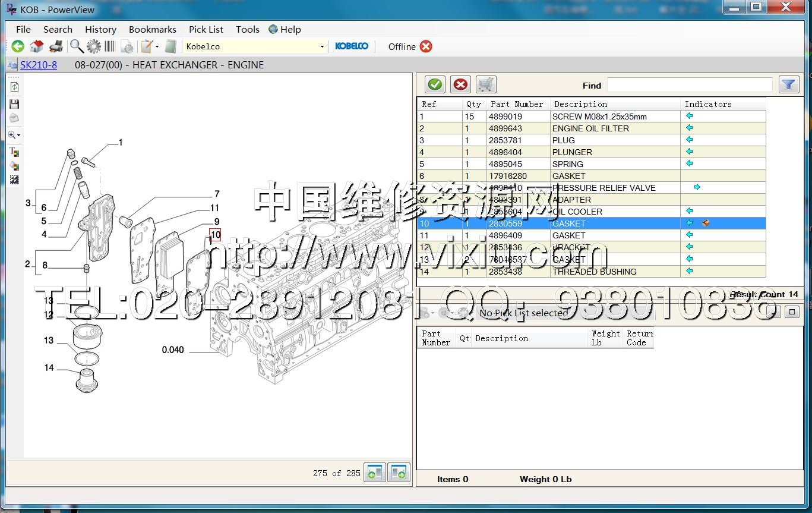Click the filter funnel button
812x513 pixels.
tap(788, 84)
